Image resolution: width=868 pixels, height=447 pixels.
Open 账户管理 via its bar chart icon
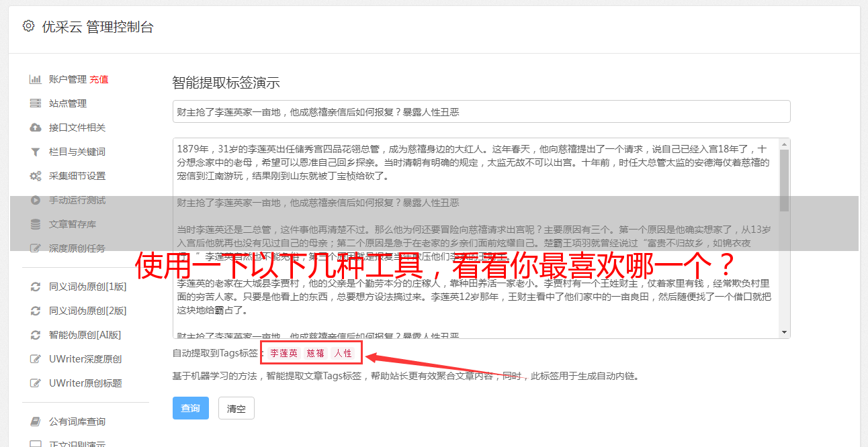tap(36, 79)
